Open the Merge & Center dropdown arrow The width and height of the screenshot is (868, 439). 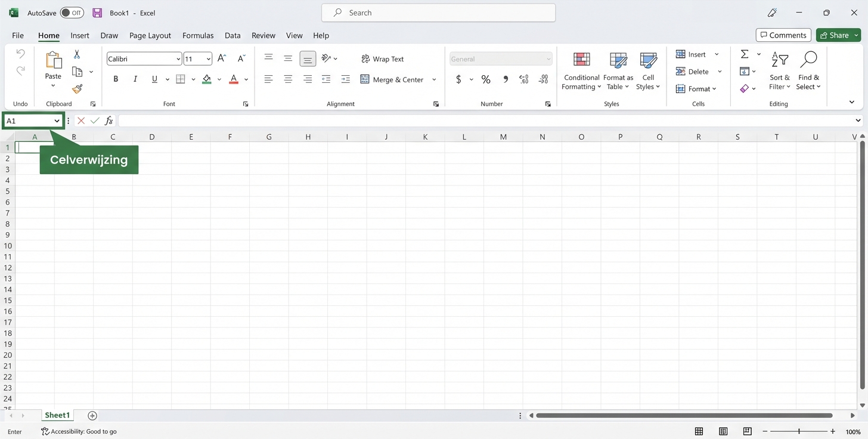point(434,79)
